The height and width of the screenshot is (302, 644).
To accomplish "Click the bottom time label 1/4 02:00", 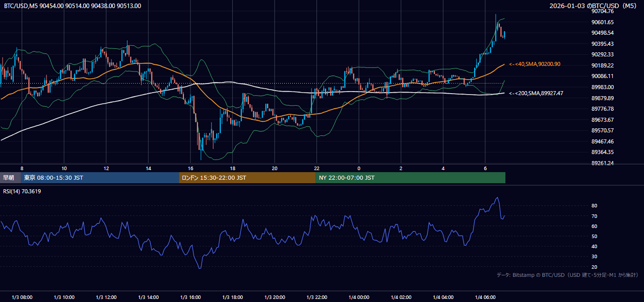I will [x=401, y=297].
